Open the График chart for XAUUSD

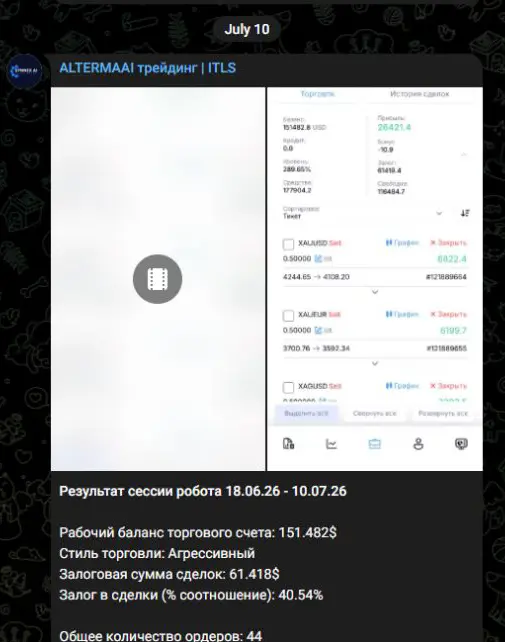pyautogui.click(x=402, y=243)
